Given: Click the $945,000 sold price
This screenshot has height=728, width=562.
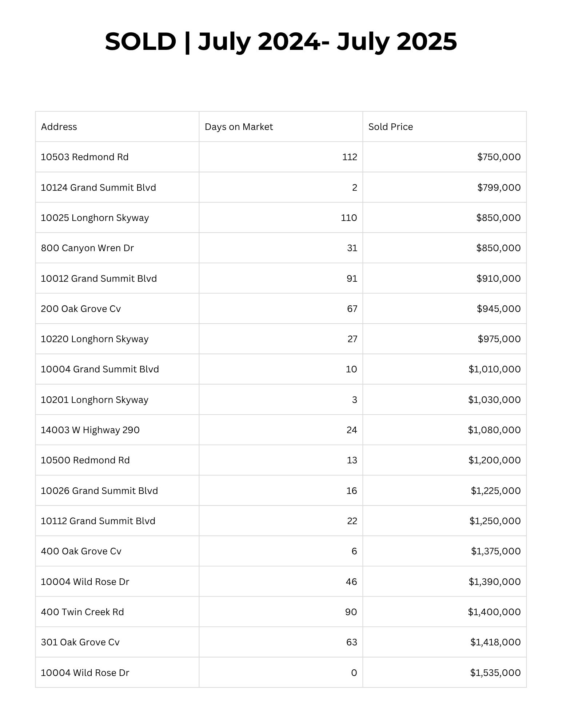Looking at the screenshot, I should pos(499,309).
